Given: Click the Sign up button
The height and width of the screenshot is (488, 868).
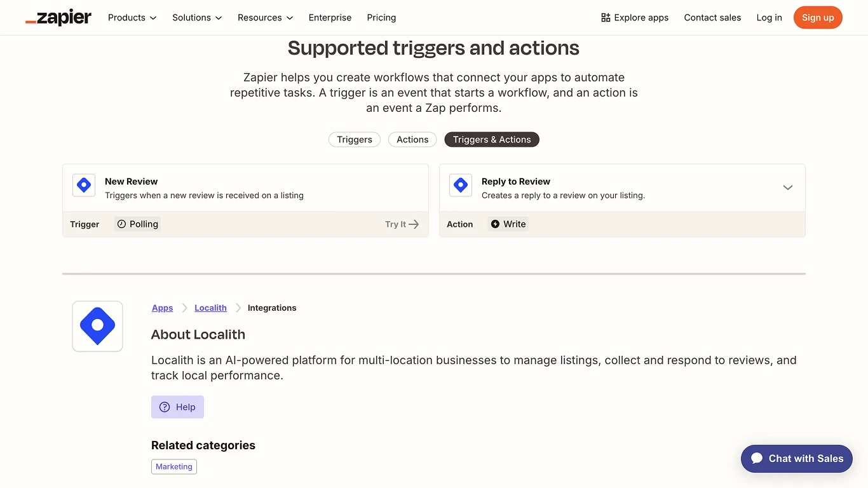Looking at the screenshot, I should tap(818, 18).
